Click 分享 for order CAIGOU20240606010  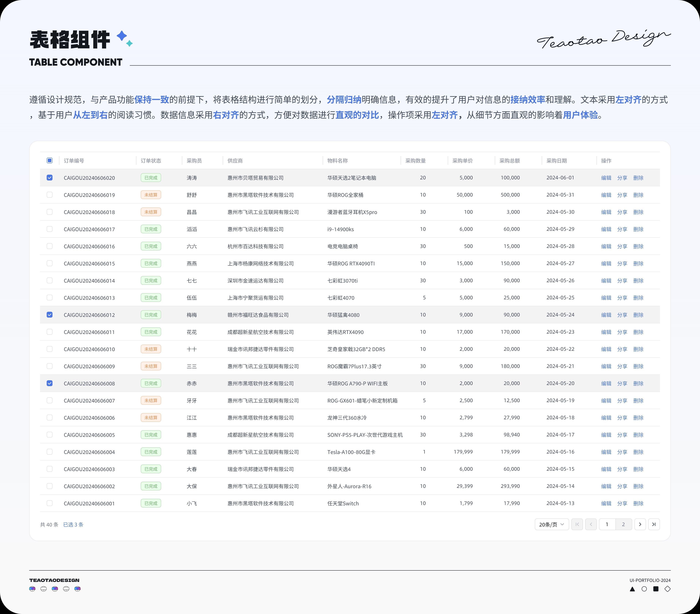tap(622, 349)
